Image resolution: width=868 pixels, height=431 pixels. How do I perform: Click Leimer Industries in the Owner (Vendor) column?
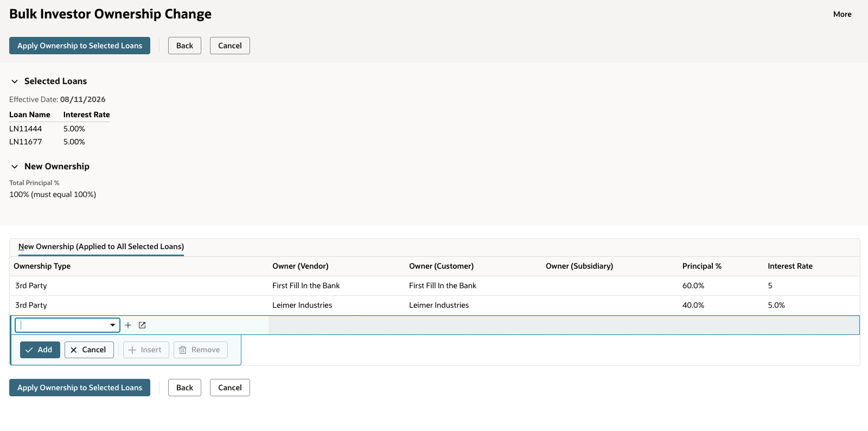[x=302, y=305]
